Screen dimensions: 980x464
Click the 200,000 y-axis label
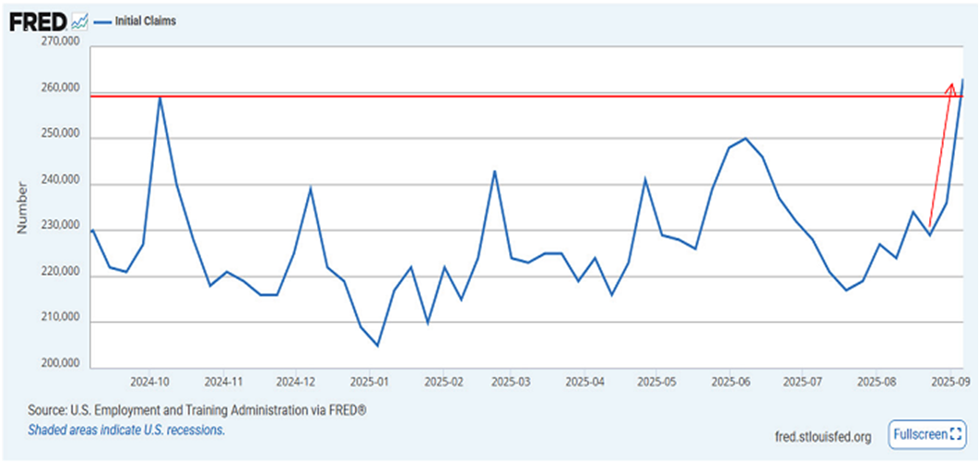59,365
